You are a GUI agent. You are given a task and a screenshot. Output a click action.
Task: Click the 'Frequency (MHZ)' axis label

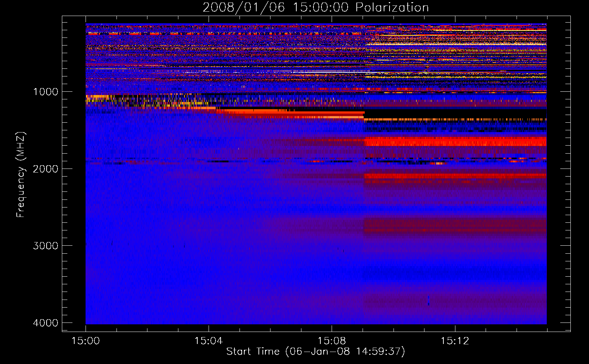tap(21, 175)
